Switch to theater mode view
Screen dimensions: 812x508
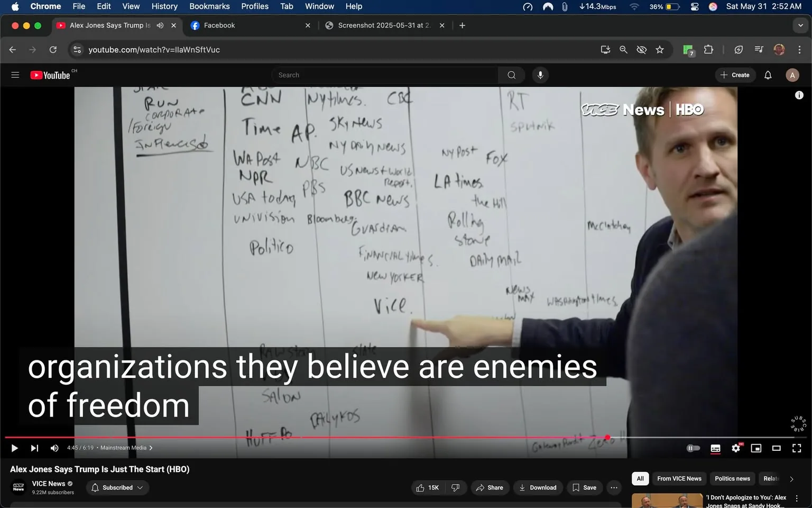776,448
